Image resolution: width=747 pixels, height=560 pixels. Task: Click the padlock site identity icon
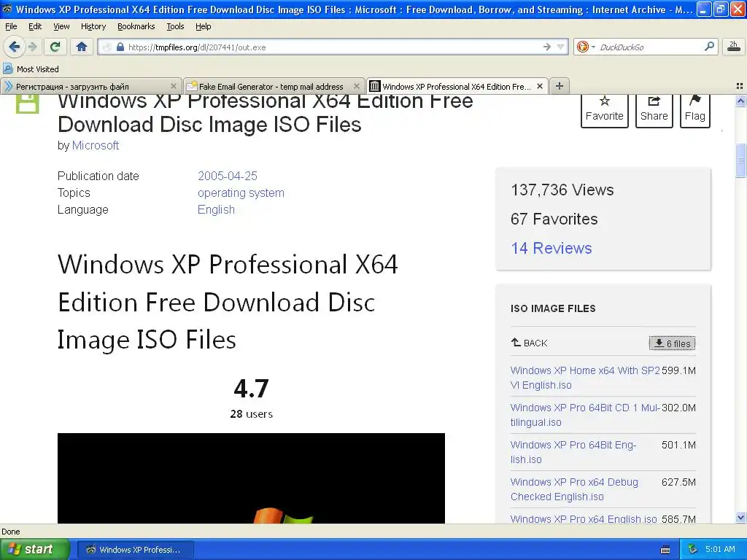point(120,47)
